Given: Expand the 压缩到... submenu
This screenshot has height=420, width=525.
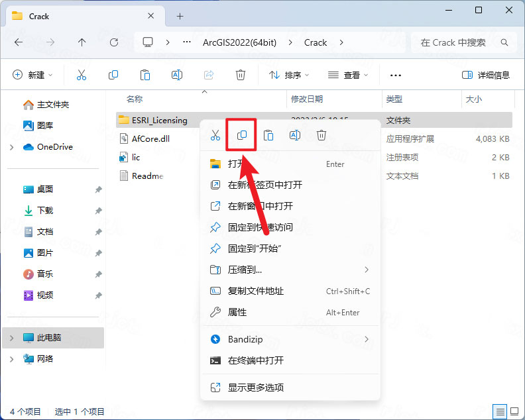Looking at the screenshot, I should [x=367, y=270].
